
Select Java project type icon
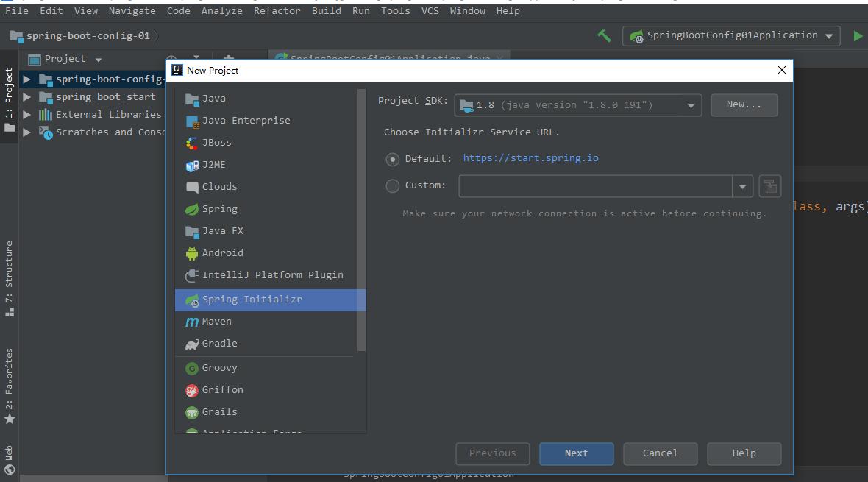pyautogui.click(x=191, y=99)
